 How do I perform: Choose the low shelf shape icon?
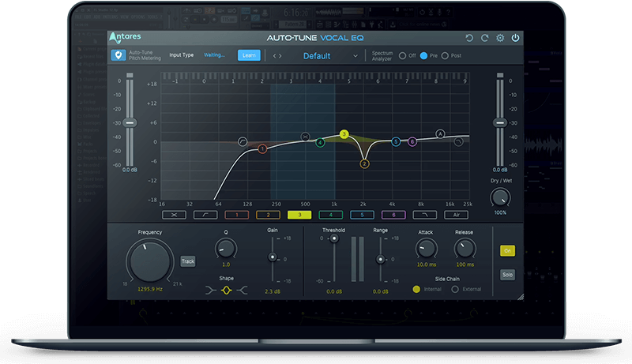[x=211, y=290]
